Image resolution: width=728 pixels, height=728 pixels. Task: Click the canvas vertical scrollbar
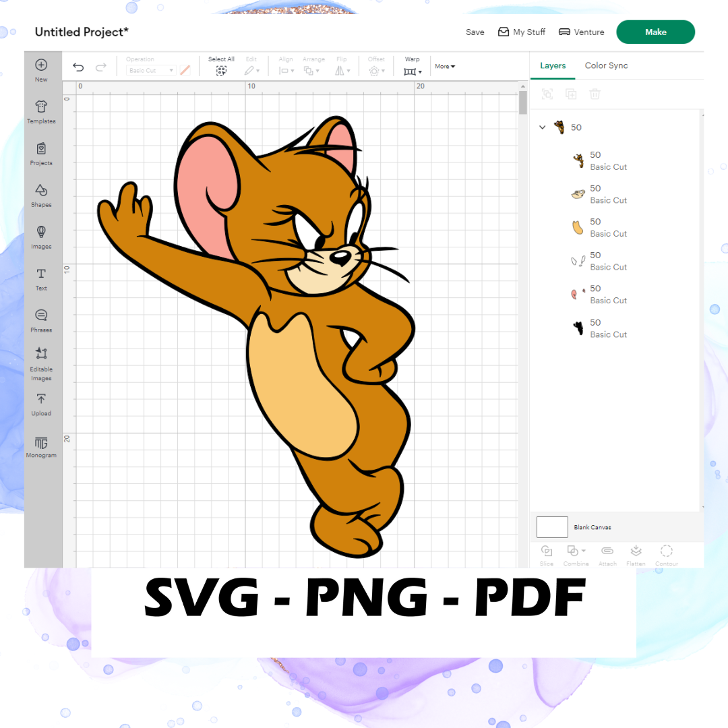point(523,102)
